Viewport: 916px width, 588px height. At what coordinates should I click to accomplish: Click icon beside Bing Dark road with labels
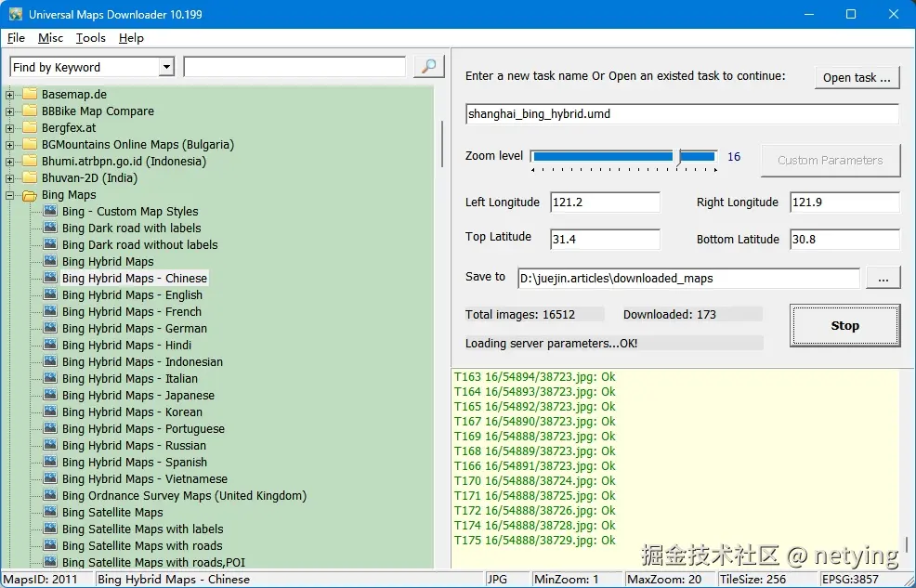point(50,228)
